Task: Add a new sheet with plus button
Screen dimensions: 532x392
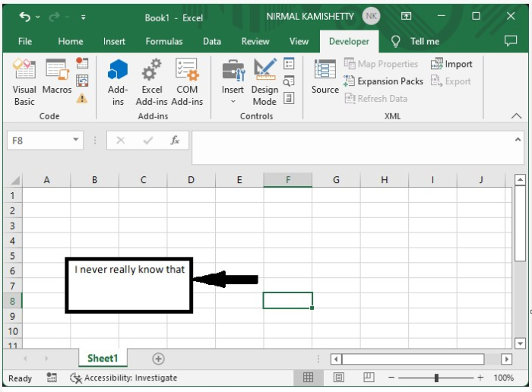Action: tap(158, 359)
